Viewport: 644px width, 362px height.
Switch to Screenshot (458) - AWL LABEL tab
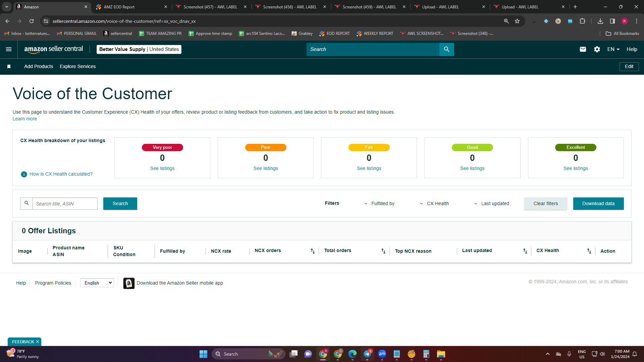[291, 7]
